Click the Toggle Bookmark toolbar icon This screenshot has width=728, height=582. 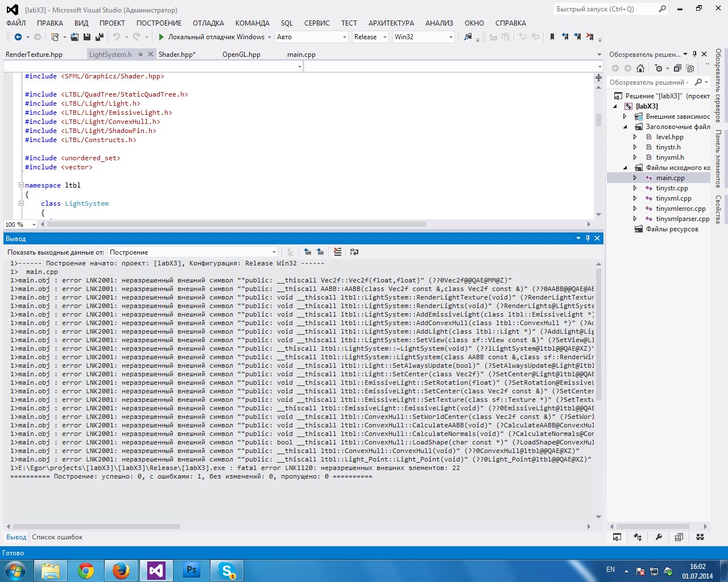point(552,37)
